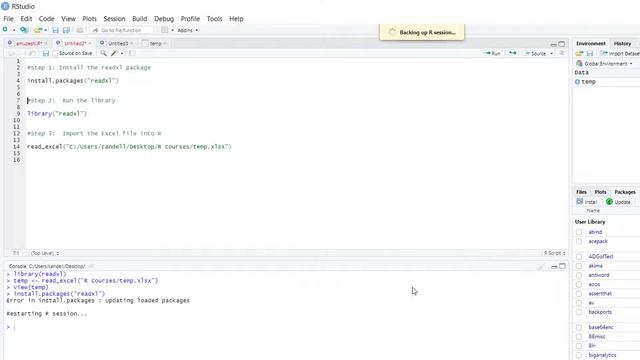The width and height of the screenshot is (640, 360).
Task: Click the Import Dataset button
Action: (x=620, y=53)
